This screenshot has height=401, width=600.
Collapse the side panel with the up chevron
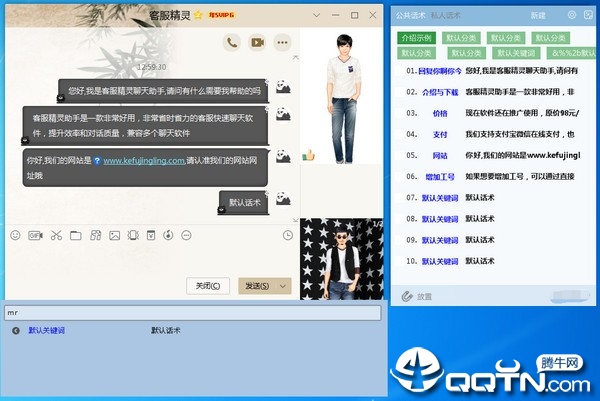pyautogui.click(x=295, y=57)
